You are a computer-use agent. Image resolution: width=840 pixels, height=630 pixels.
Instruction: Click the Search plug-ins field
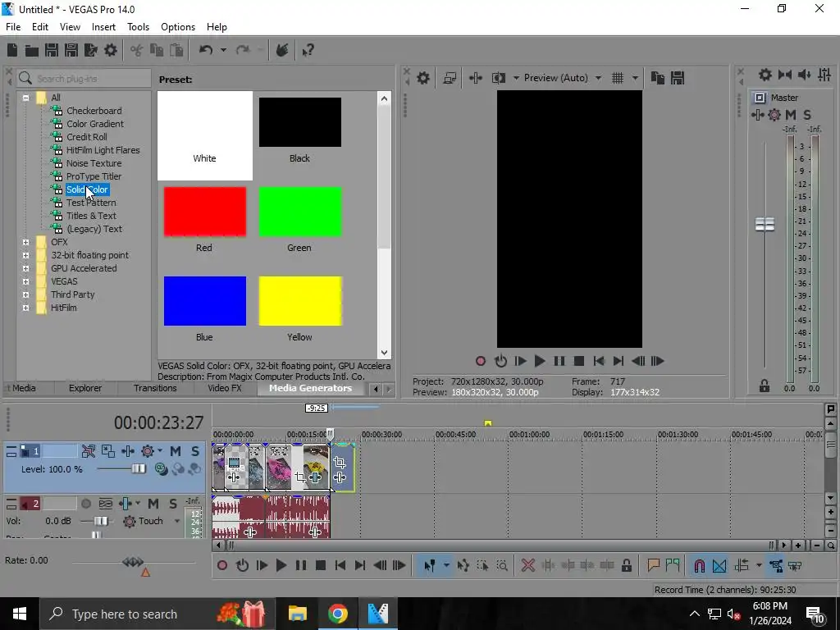point(84,79)
